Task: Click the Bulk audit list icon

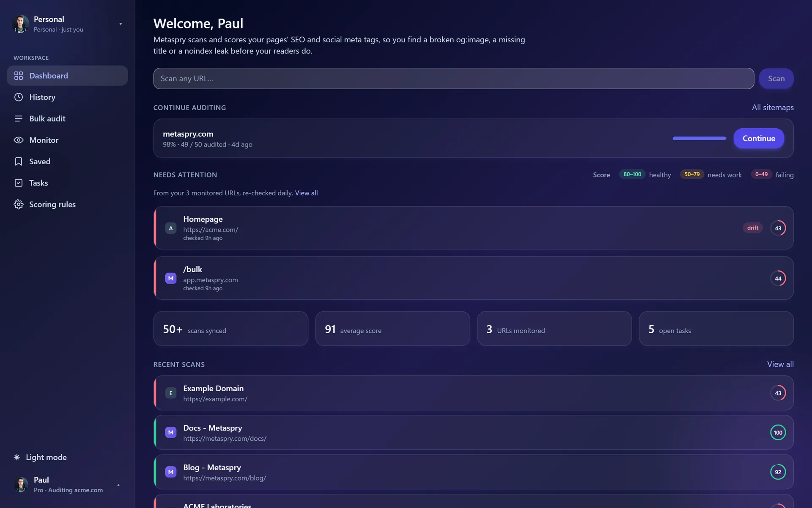Action: [19, 119]
